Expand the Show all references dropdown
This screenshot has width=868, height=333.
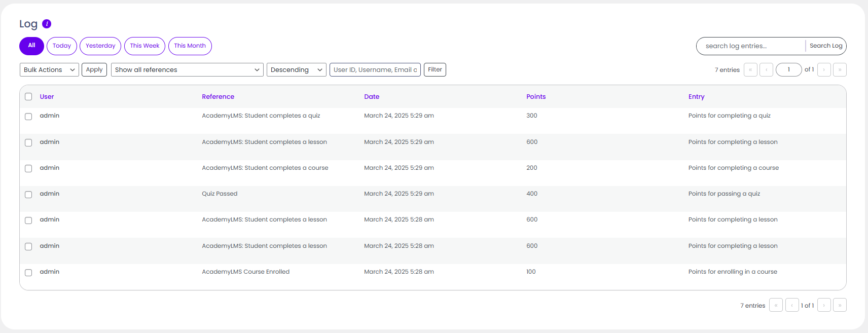pyautogui.click(x=187, y=70)
